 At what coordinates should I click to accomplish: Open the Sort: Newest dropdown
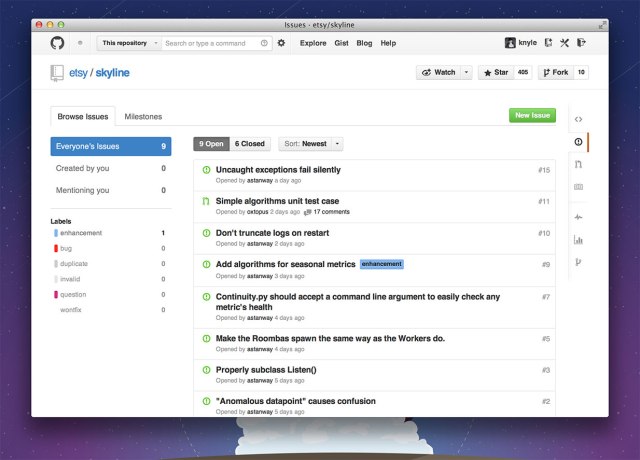coord(311,144)
